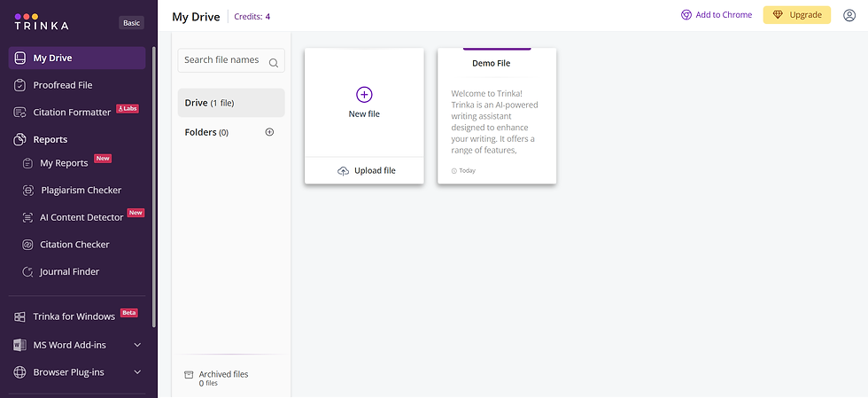Click the Proofread File clipboard icon
This screenshot has width=868, height=398.
[x=19, y=85]
